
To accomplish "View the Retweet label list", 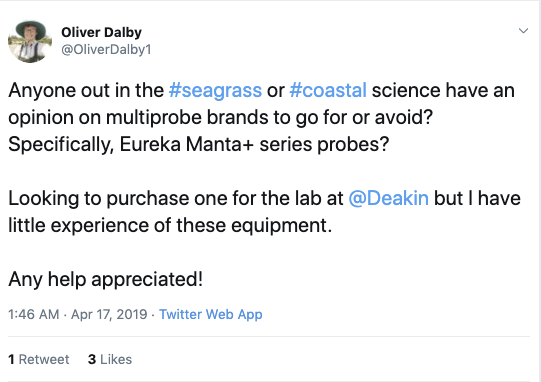I will pos(44,359).
